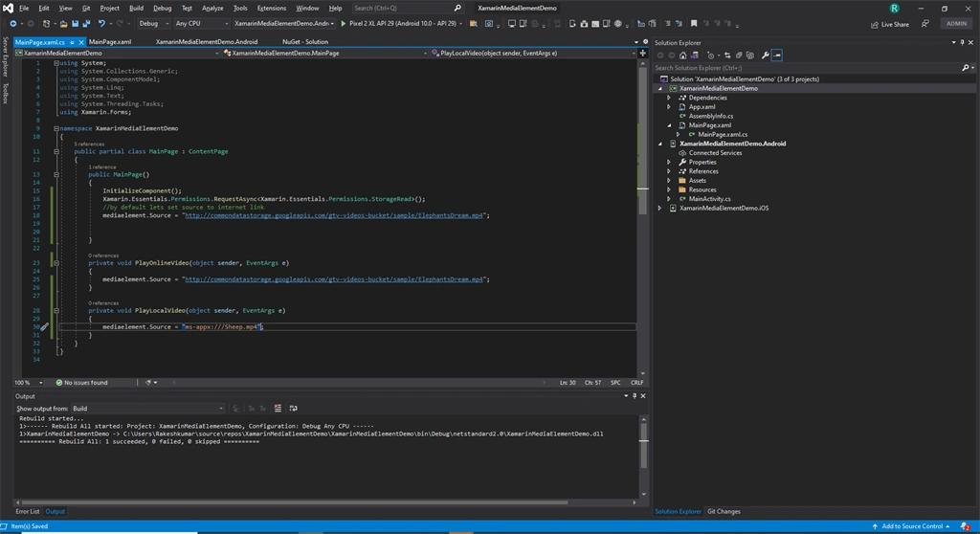Toggle Preview Selected Items in Solution Explorer
Screen dimensions: 980x534
(777, 56)
